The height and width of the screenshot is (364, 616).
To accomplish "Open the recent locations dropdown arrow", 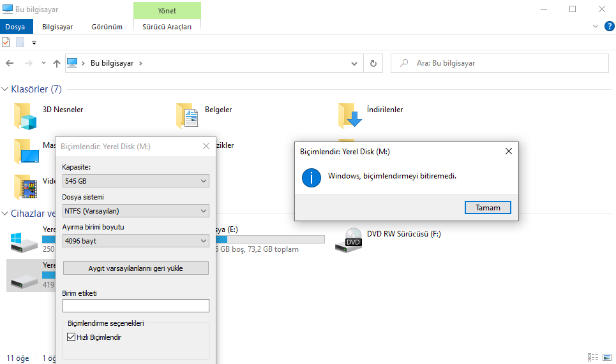I will tap(43, 62).
